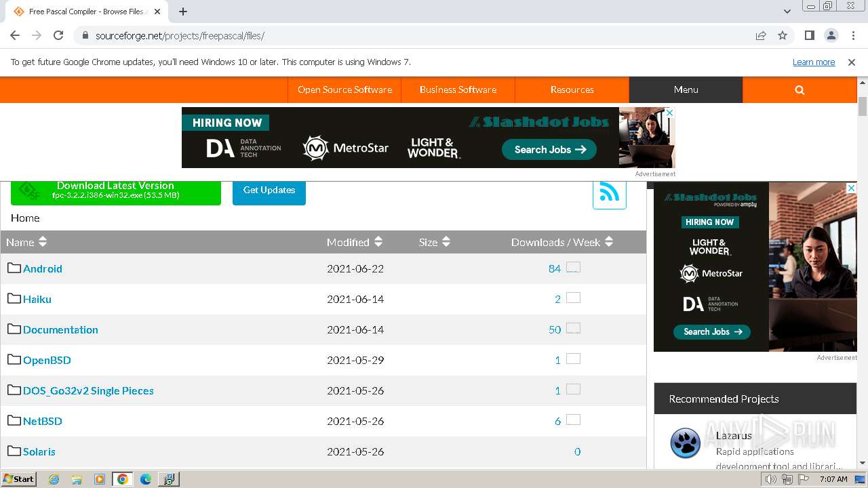Click the Lazarus project paw icon
The width and height of the screenshot is (868, 488).
[x=686, y=443]
